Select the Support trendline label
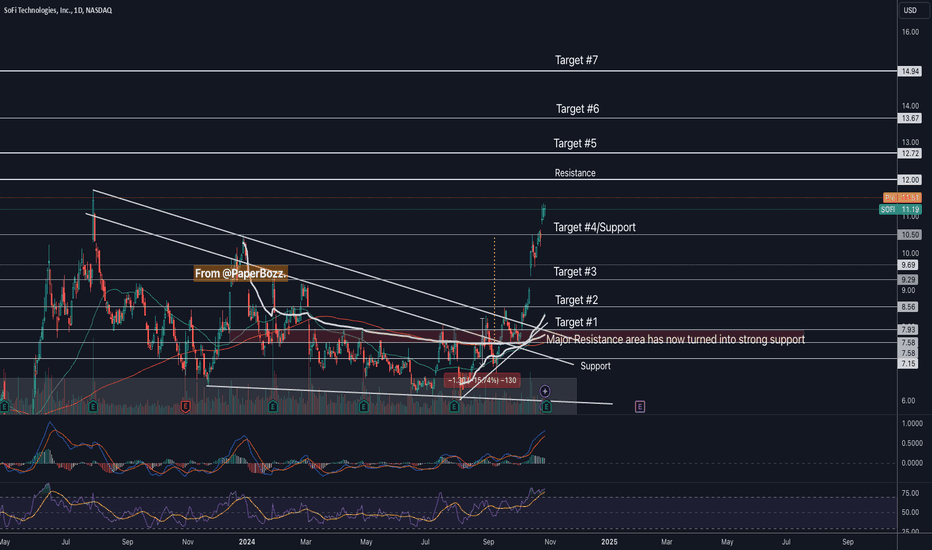 pyautogui.click(x=595, y=366)
